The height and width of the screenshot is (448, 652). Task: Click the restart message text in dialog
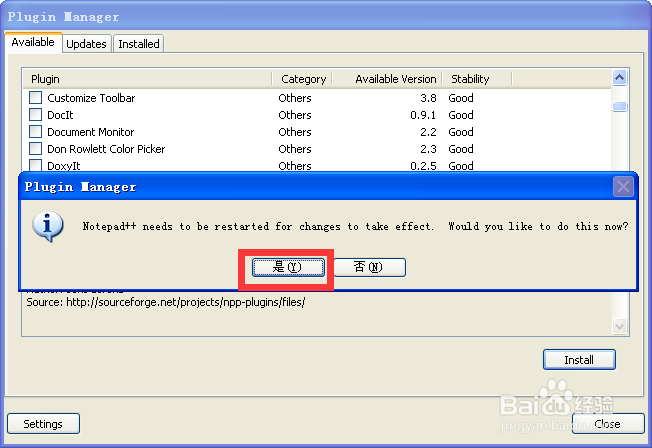355,227
